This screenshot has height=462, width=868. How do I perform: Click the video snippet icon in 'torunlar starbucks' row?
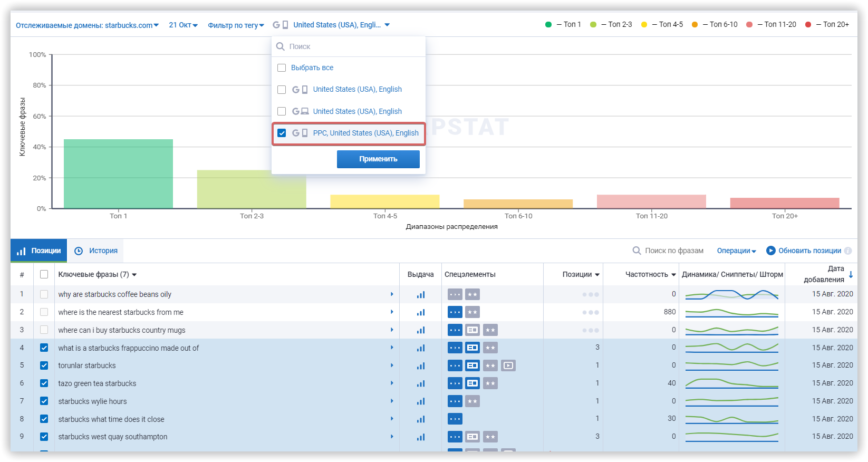tap(508, 365)
